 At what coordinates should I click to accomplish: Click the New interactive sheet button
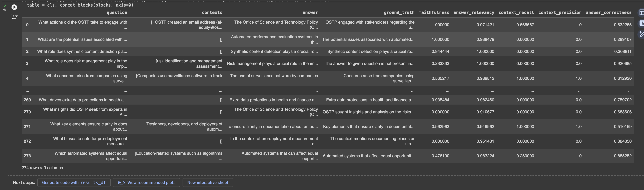[207, 183]
